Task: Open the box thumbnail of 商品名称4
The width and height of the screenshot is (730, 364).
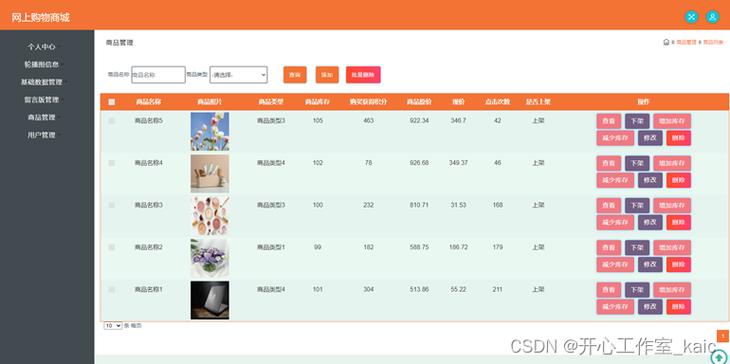Action: [210, 174]
